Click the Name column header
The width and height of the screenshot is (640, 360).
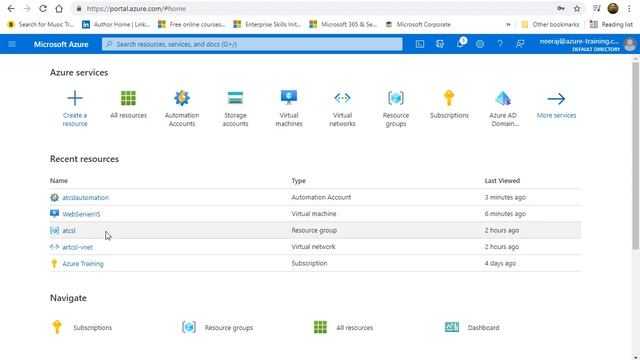point(59,180)
